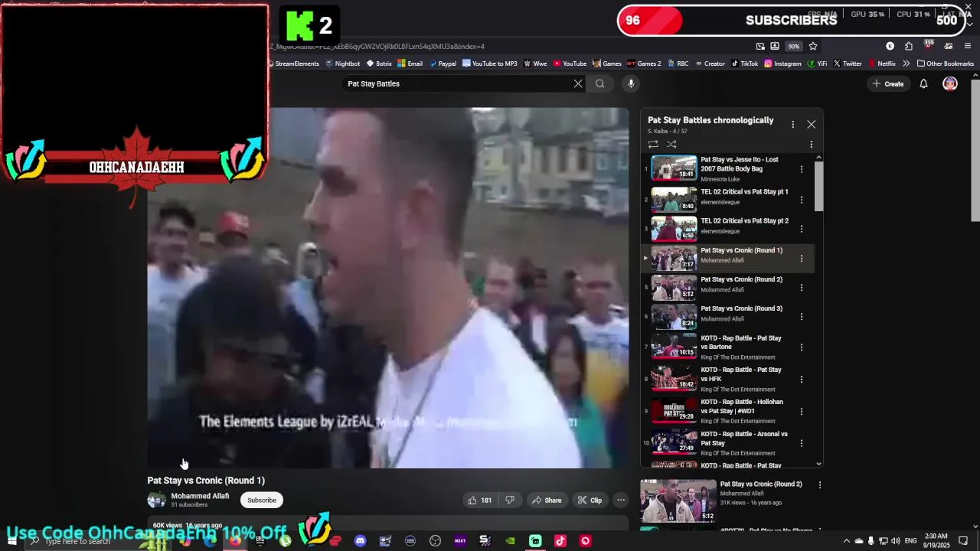Open Discord from the taskbar
The height and width of the screenshot is (551, 980).
click(x=360, y=541)
